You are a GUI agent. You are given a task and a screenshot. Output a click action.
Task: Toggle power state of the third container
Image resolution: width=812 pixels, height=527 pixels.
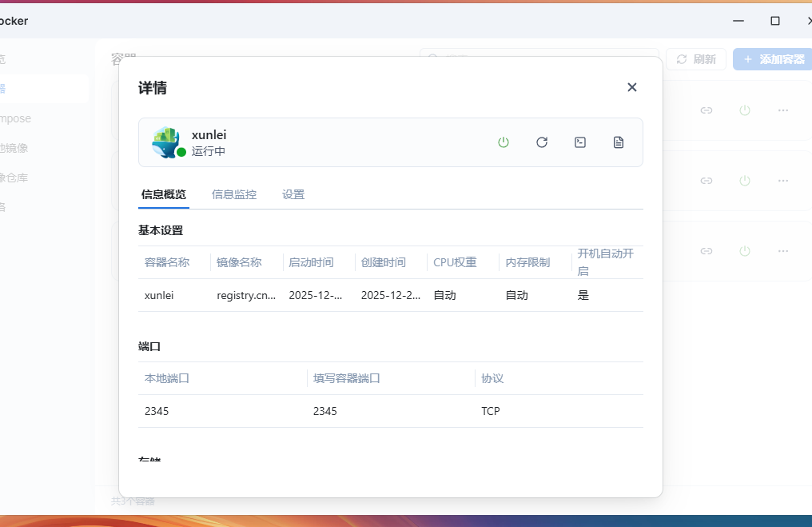745,250
